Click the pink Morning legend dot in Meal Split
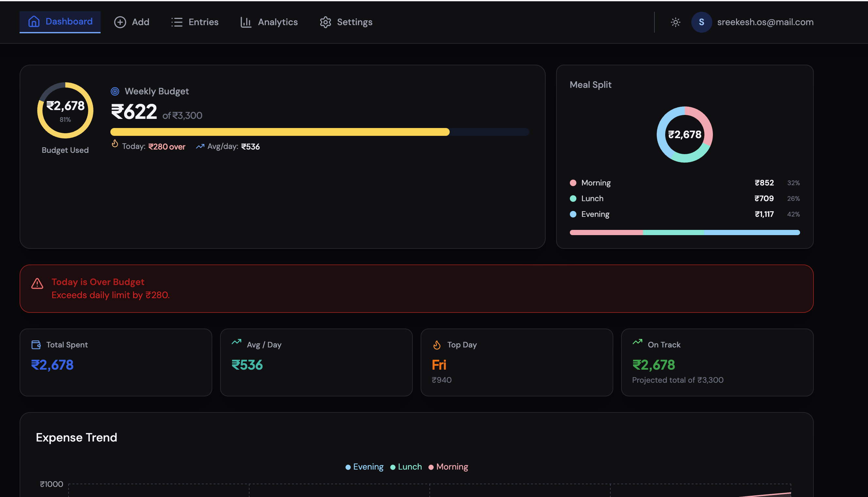Screen dimensions: 868x497 [x=573, y=183]
